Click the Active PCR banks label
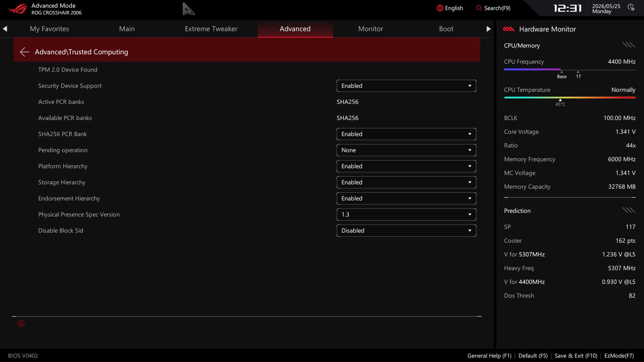Viewport: 644px width, 362px height. (x=61, y=102)
